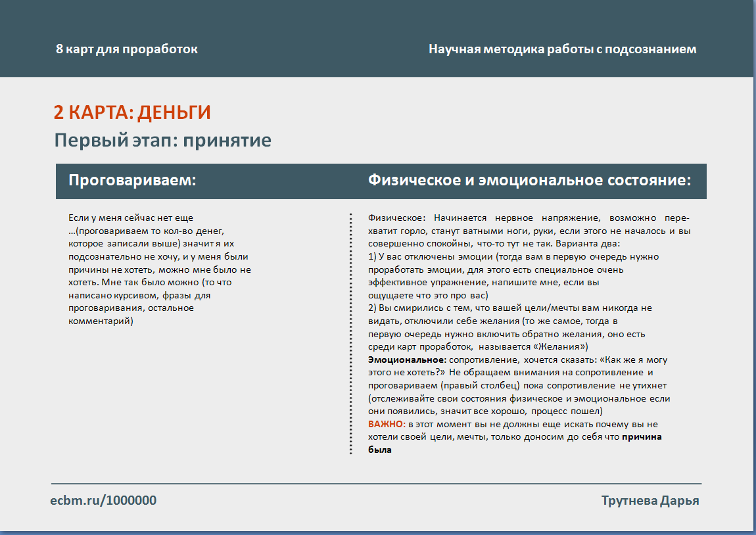Screen dimensions: 756x535
Task: Click the Физическое и эмоциональное состояние header
Action: pos(529,181)
